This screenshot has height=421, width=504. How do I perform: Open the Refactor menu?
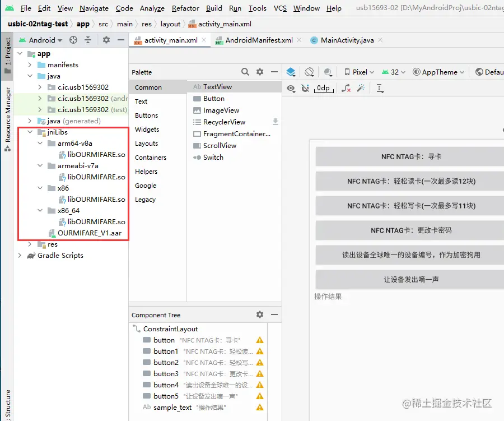[x=185, y=8]
